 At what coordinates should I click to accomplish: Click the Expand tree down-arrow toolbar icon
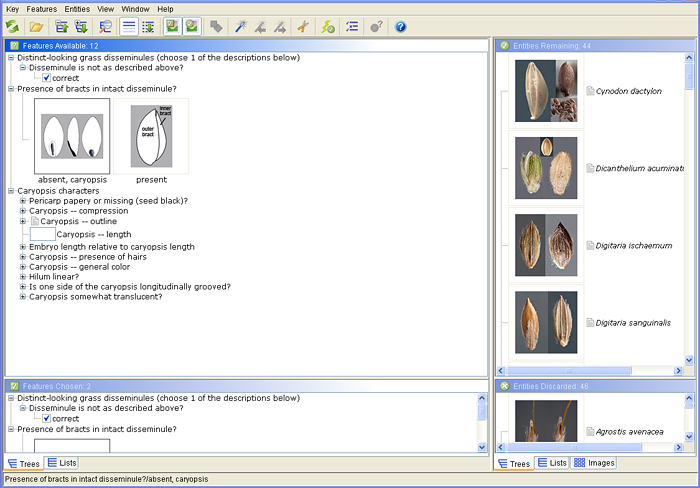click(81, 27)
